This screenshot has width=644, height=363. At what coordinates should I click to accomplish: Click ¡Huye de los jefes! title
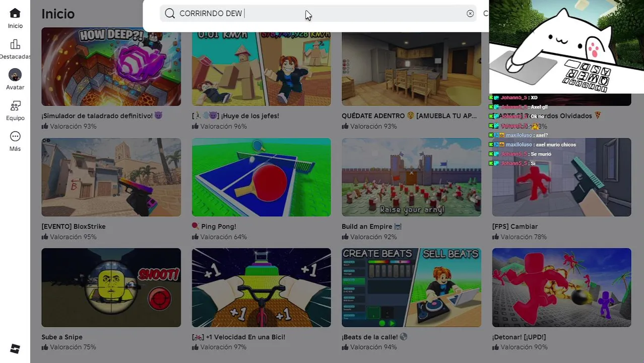(x=235, y=116)
